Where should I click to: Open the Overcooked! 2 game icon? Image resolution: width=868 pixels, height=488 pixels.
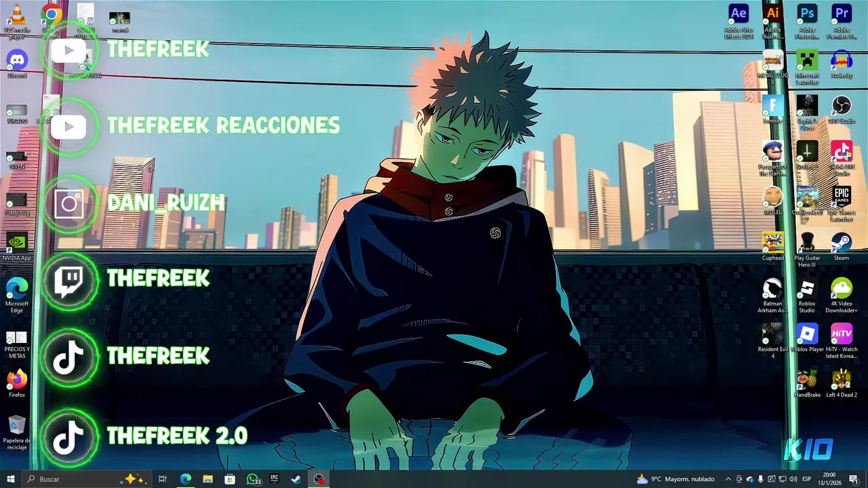(807, 204)
